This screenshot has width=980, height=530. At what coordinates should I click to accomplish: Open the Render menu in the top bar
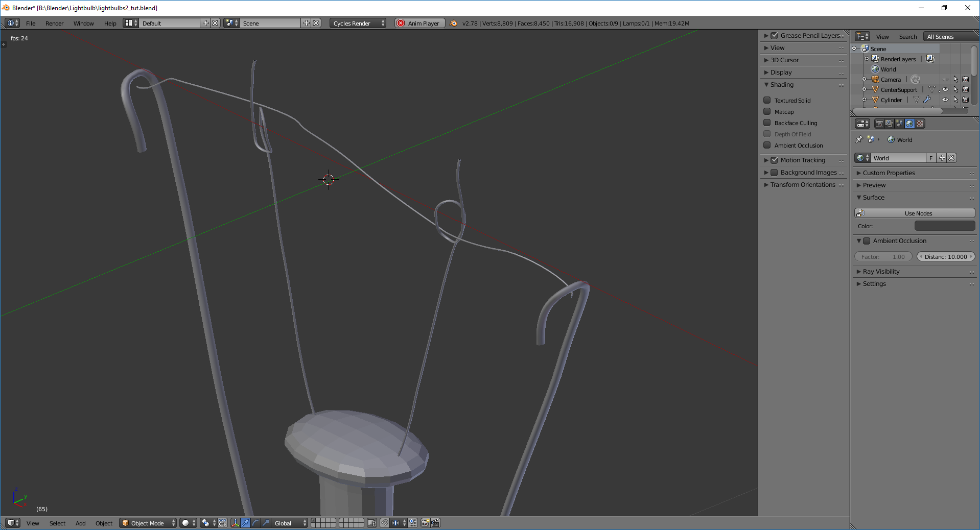click(54, 23)
